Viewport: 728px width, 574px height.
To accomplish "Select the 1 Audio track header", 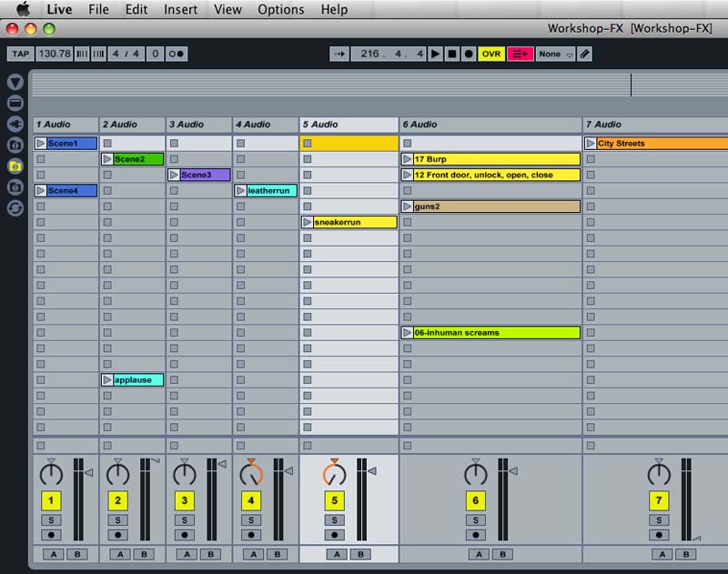I will point(66,125).
